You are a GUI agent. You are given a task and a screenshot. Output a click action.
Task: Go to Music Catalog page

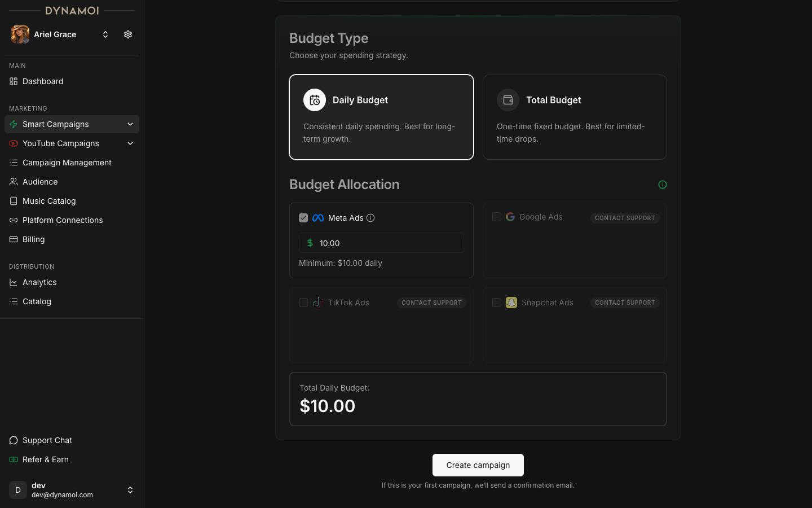pyautogui.click(x=49, y=201)
